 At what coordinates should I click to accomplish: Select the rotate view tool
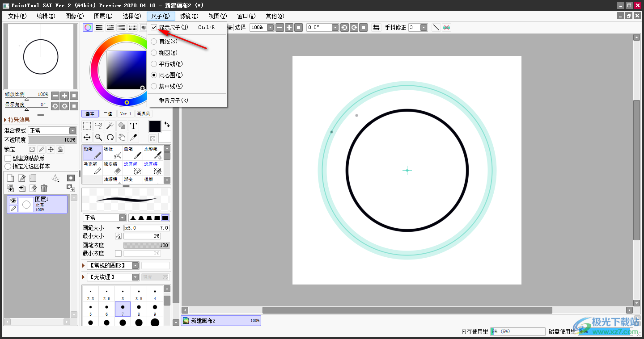point(110,138)
